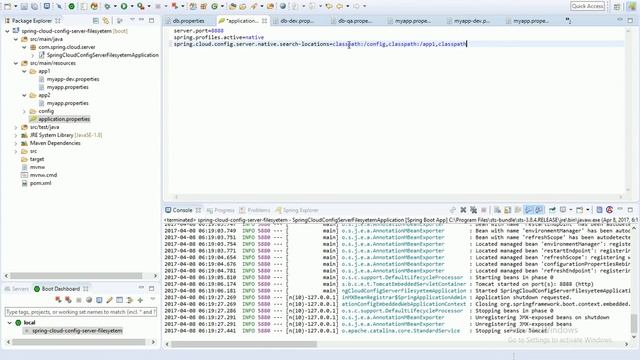The image size is (640, 360).
Task: Open the Servers tab
Action: tap(16, 289)
